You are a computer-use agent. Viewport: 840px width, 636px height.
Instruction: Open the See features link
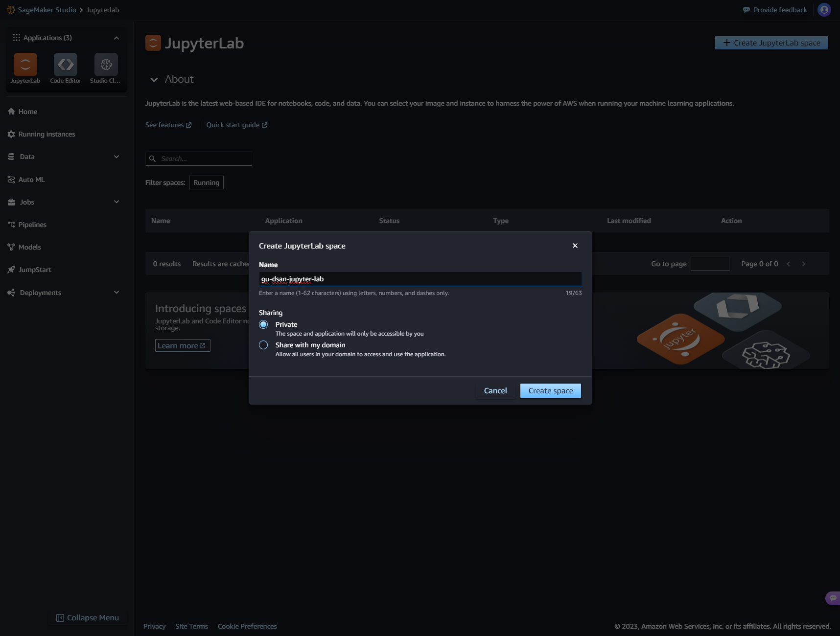(168, 125)
